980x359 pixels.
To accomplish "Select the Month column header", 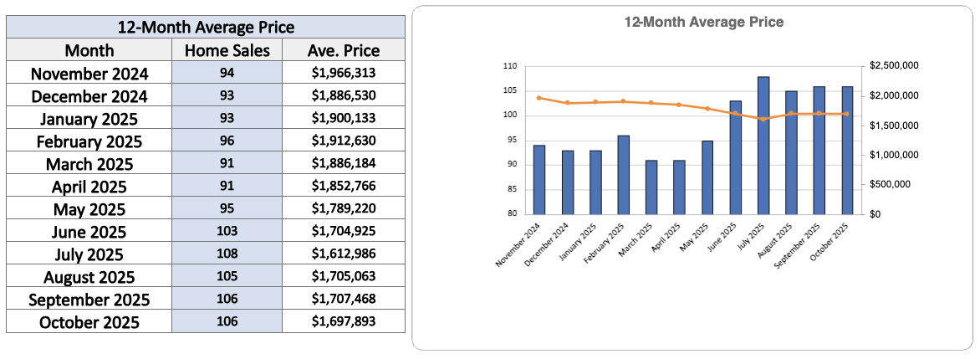I will (x=89, y=50).
